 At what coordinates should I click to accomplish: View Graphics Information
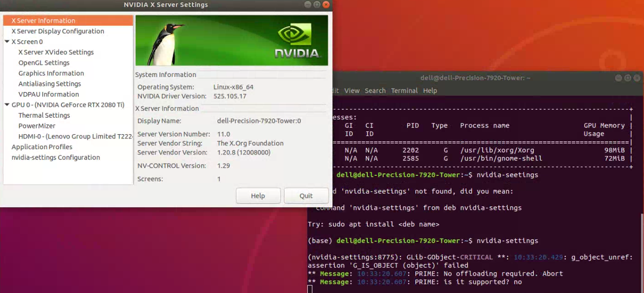point(50,73)
